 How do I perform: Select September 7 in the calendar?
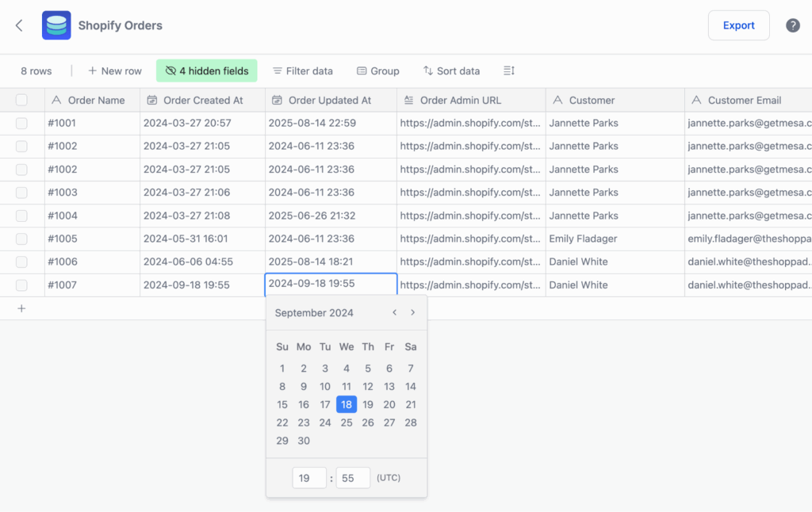[x=411, y=369]
